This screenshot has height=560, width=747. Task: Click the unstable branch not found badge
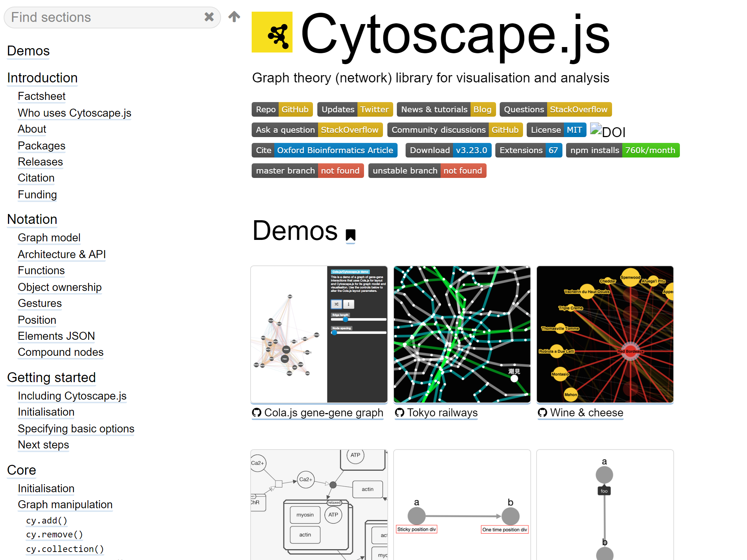427,171
